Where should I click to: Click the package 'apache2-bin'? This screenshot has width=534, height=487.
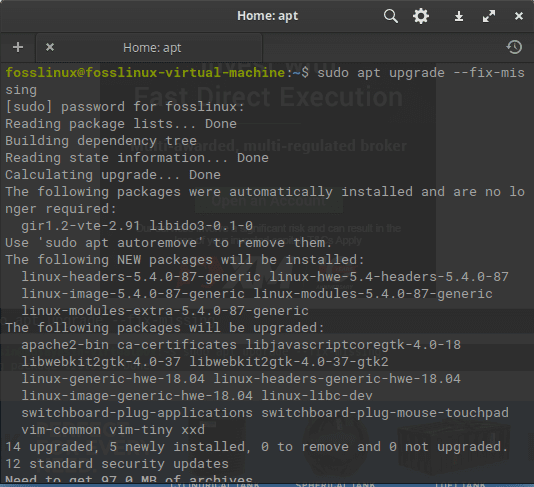click(x=65, y=345)
